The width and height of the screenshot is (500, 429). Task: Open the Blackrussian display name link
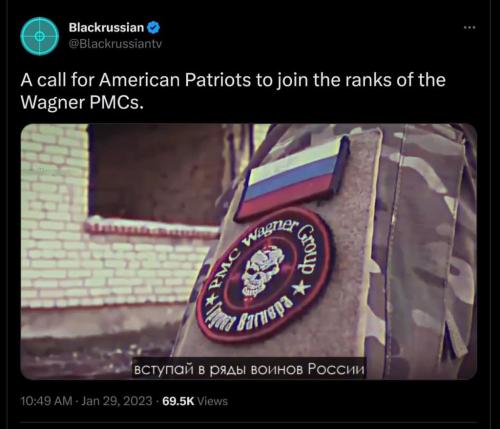point(106,27)
